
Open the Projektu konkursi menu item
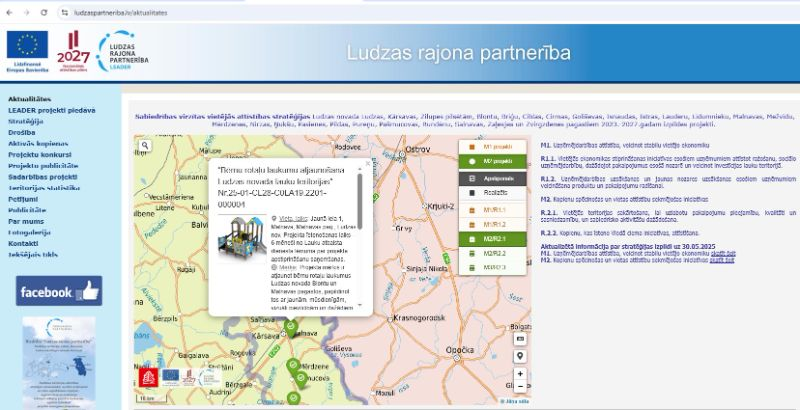tap(42, 155)
